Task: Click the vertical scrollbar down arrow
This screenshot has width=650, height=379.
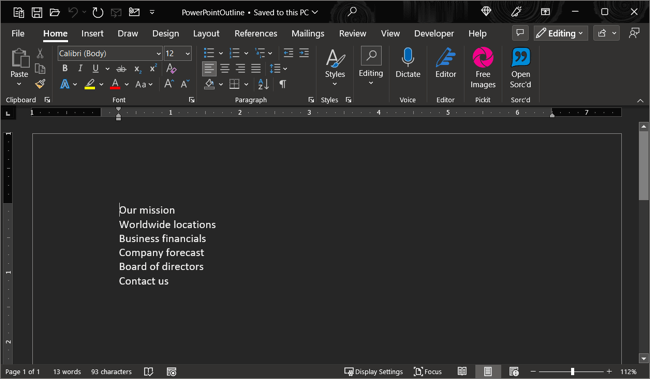Action: (x=643, y=359)
